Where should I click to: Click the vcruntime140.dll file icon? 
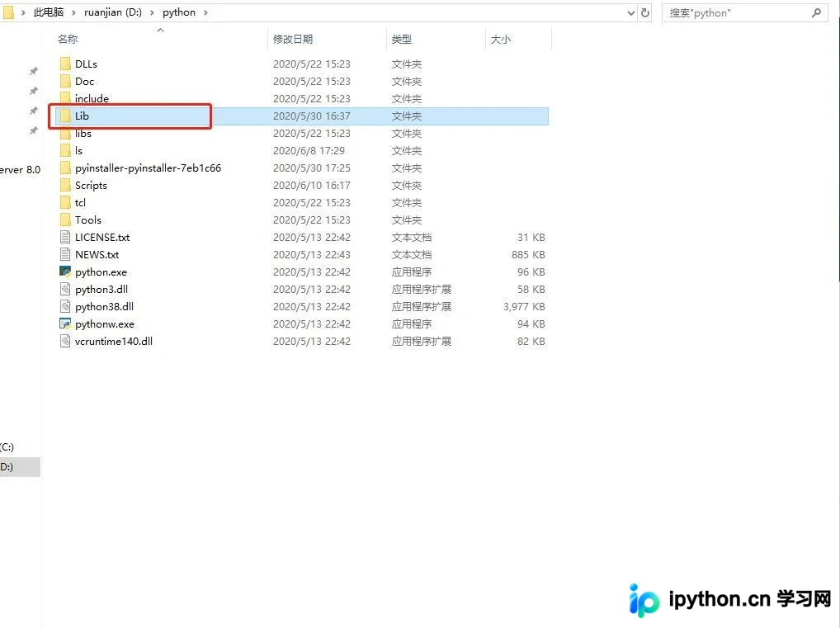[x=65, y=342]
